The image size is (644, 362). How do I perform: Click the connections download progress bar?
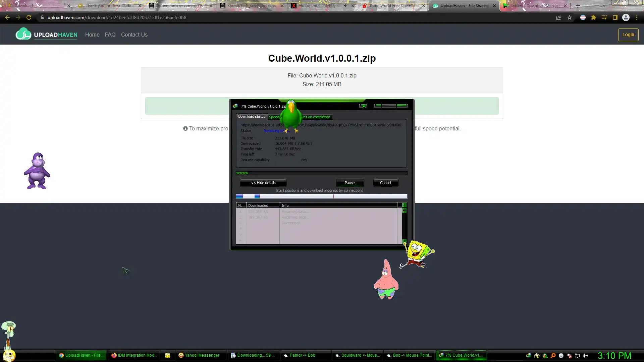point(321,196)
